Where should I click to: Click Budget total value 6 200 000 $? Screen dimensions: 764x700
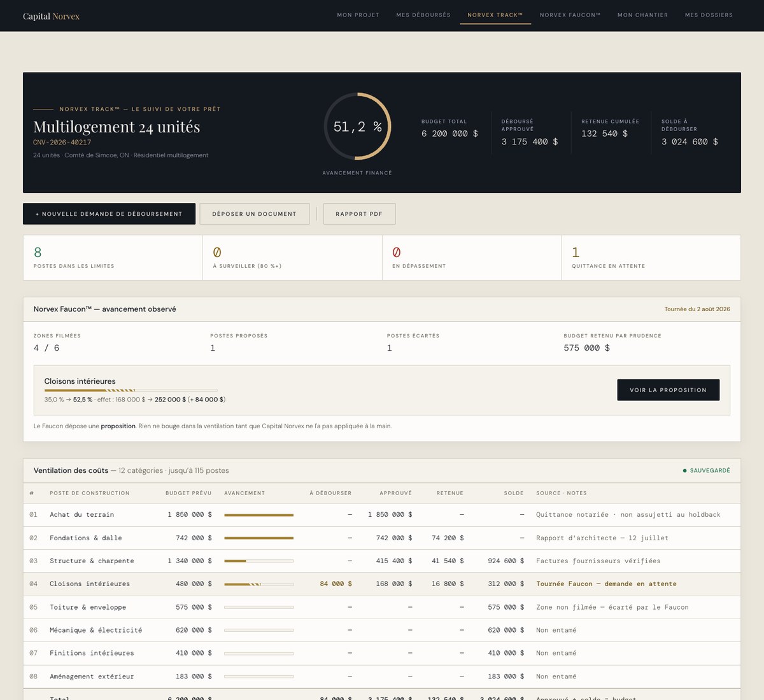tap(449, 134)
